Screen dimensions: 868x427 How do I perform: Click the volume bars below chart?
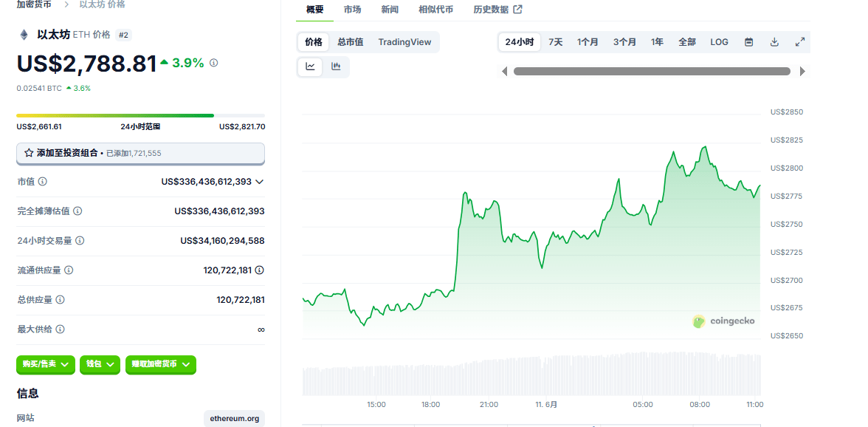point(531,373)
